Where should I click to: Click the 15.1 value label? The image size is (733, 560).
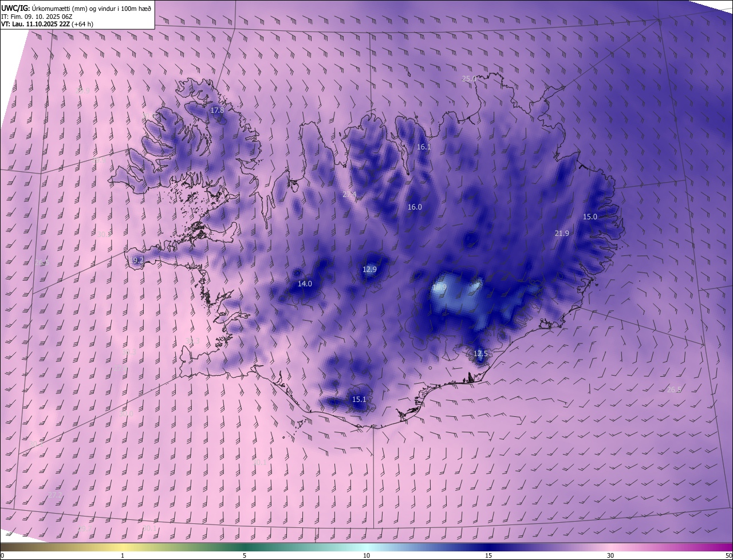point(359,400)
